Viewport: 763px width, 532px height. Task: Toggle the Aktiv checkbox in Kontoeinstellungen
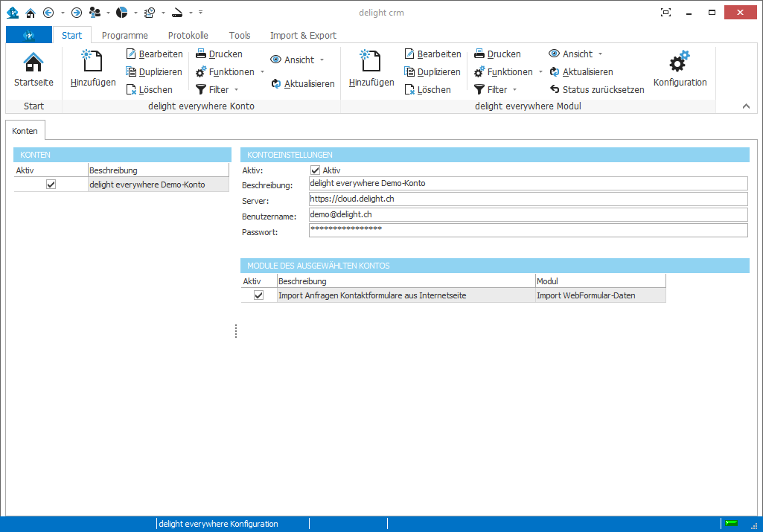315,170
